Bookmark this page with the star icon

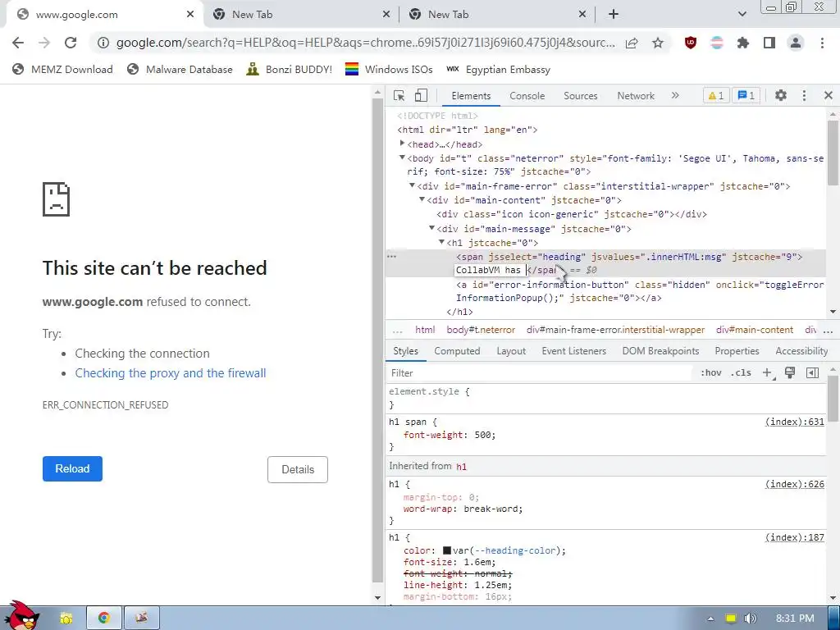(x=658, y=43)
